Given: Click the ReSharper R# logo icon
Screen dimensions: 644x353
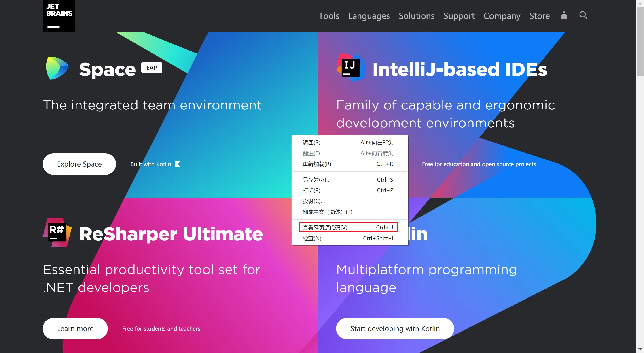Looking at the screenshot, I should (x=57, y=232).
